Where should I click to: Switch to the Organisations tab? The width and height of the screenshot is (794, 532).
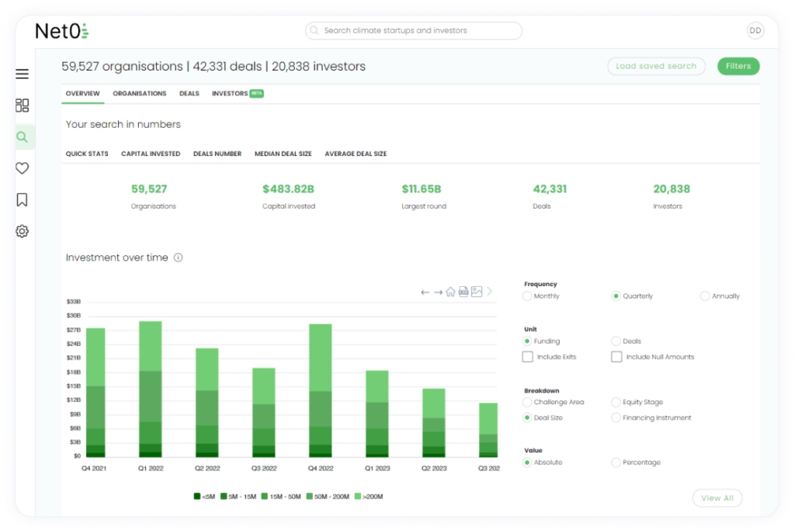[140, 94]
